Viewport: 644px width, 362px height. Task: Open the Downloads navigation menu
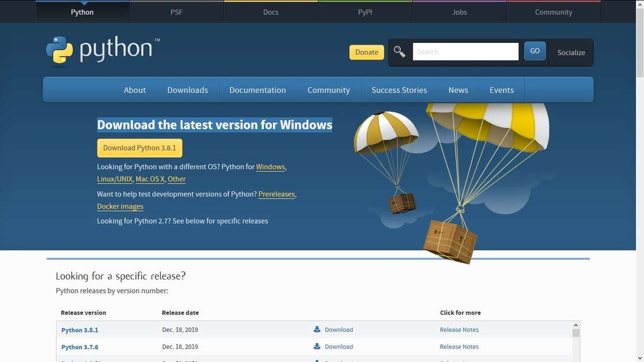point(187,90)
